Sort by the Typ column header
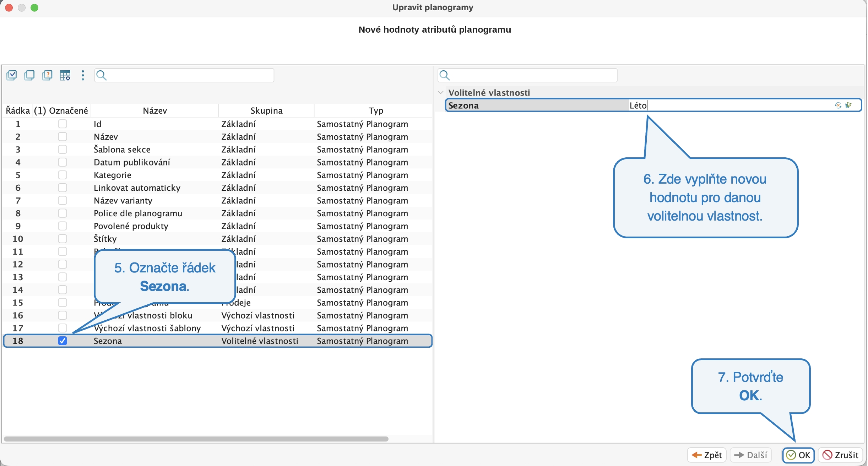 coord(376,110)
